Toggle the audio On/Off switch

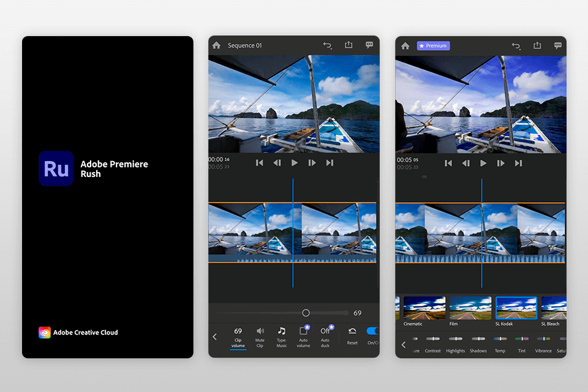[372, 331]
